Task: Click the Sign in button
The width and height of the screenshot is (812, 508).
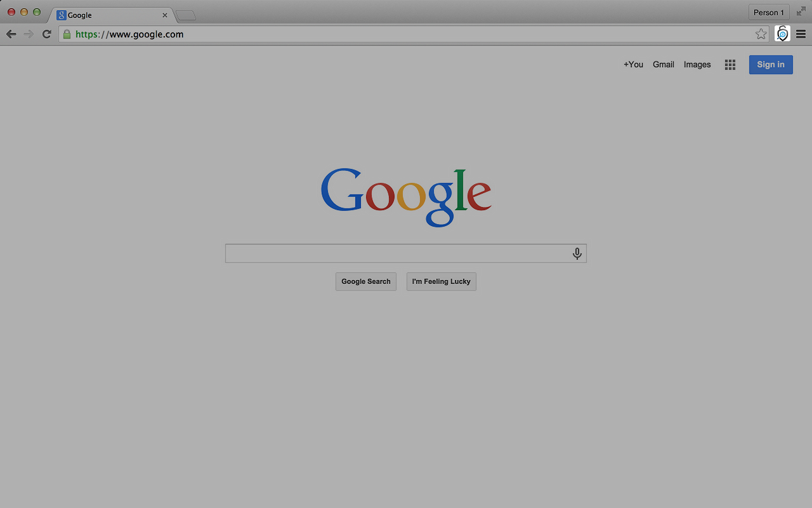Action: tap(771, 65)
